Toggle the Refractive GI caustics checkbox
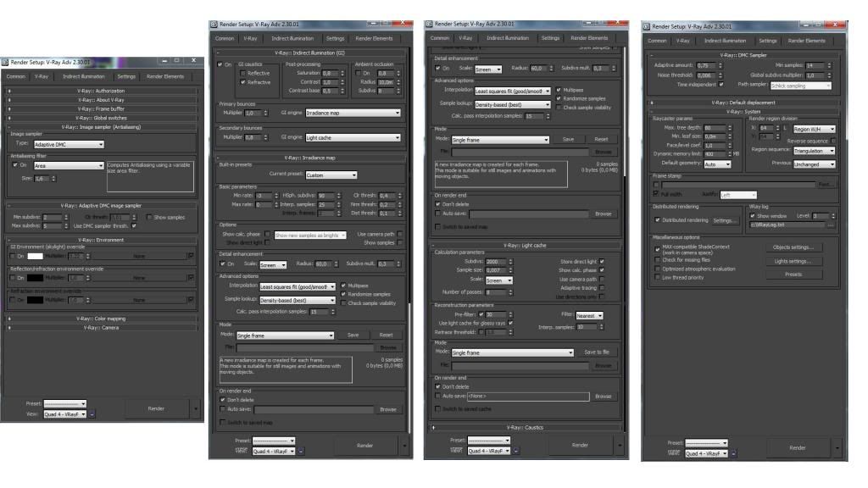868x488 pixels. (x=242, y=82)
